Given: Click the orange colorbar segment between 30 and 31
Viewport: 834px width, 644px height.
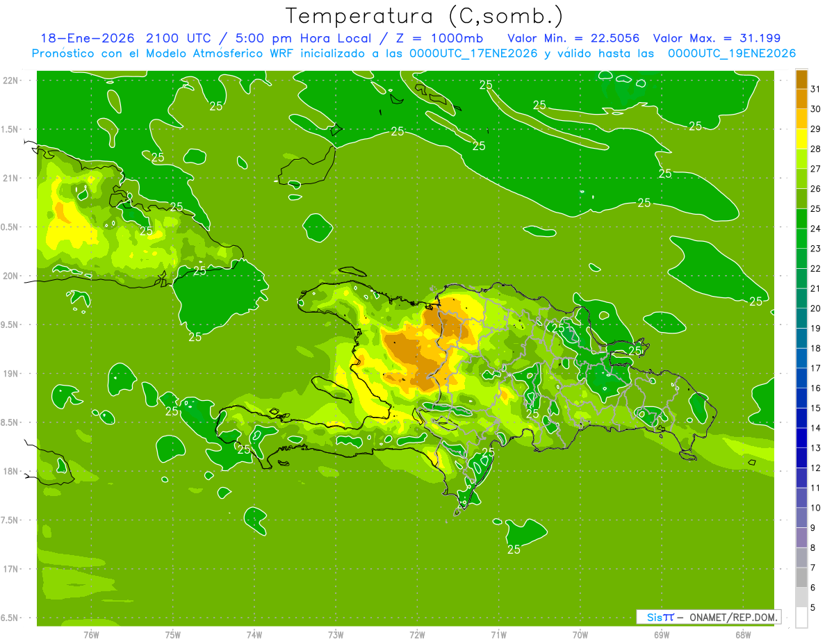Looking at the screenshot, I should click(801, 99).
